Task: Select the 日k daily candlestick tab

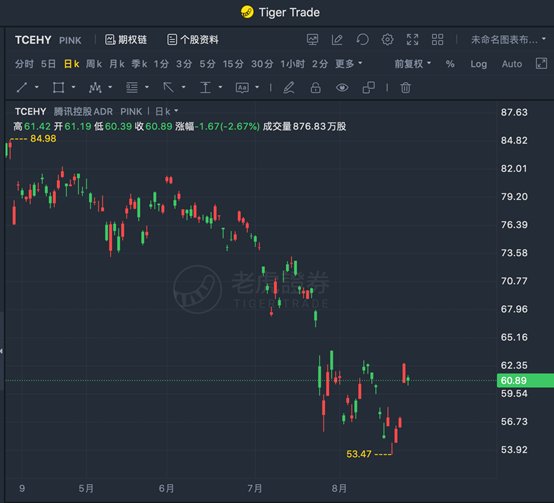Action: pyautogui.click(x=71, y=64)
